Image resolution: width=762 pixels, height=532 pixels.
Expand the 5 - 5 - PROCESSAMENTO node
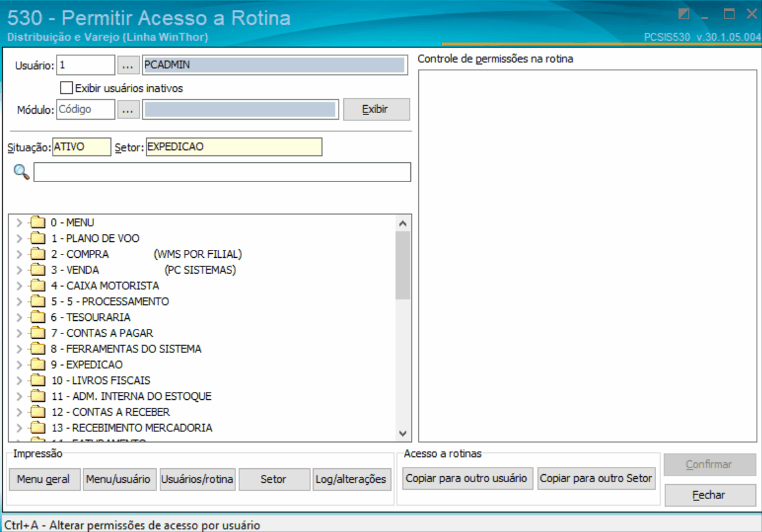[x=19, y=301]
